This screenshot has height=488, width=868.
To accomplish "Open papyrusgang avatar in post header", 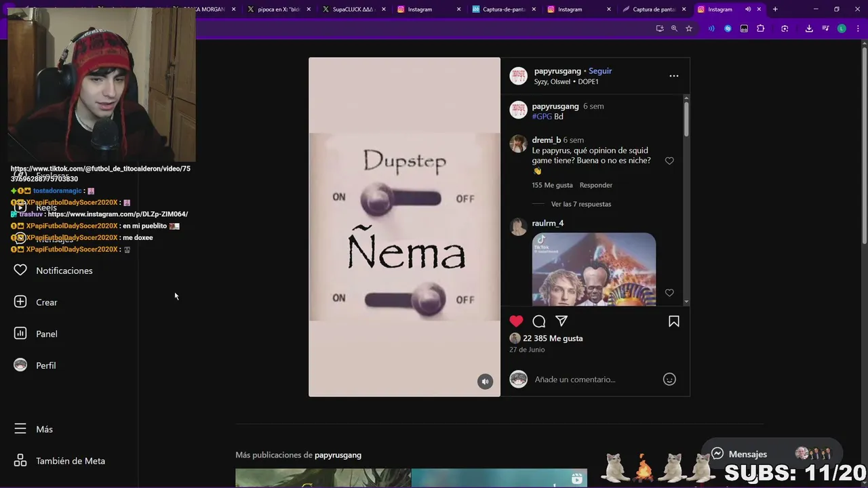I will (519, 76).
